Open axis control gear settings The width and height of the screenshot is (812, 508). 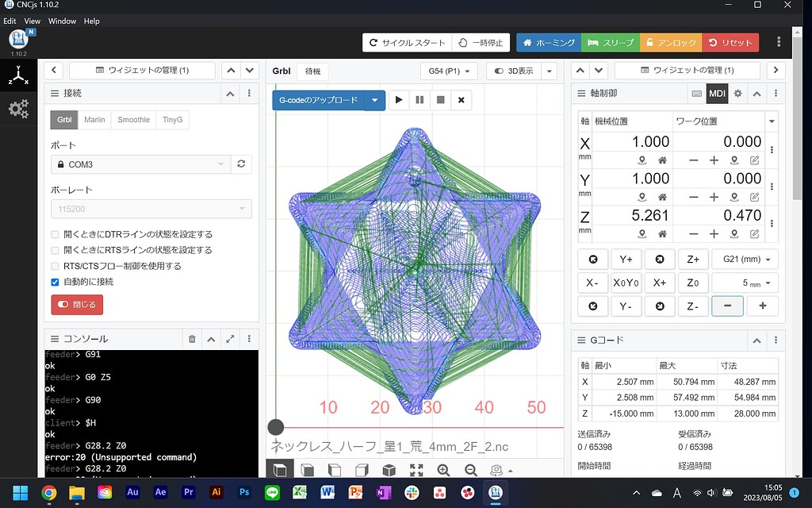click(737, 94)
